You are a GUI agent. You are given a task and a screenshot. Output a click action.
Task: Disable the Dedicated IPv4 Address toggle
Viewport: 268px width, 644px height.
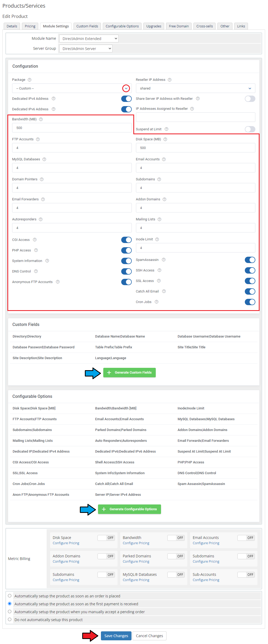point(126,99)
